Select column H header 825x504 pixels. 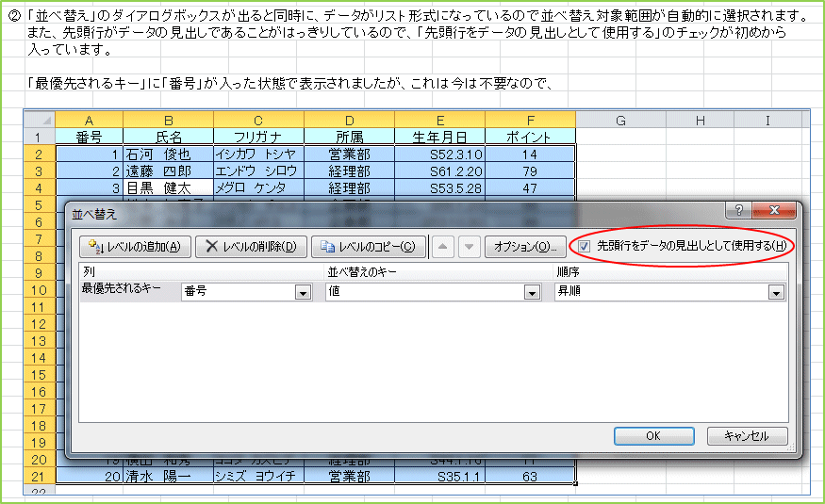coord(701,120)
